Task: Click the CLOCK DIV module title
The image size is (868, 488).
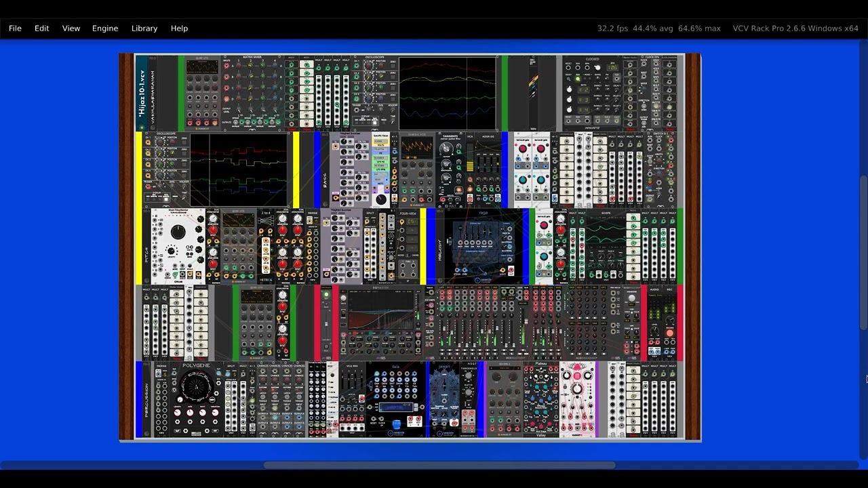Action: [651, 58]
